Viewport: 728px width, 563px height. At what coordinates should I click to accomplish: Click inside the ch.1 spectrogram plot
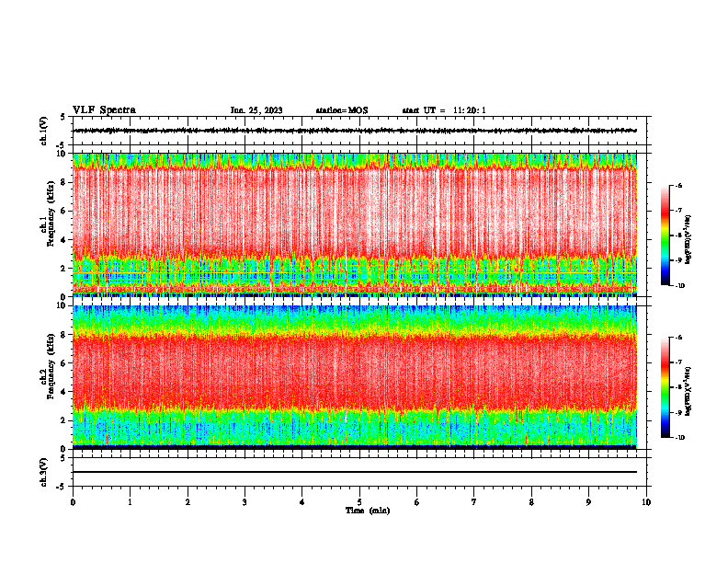point(355,224)
